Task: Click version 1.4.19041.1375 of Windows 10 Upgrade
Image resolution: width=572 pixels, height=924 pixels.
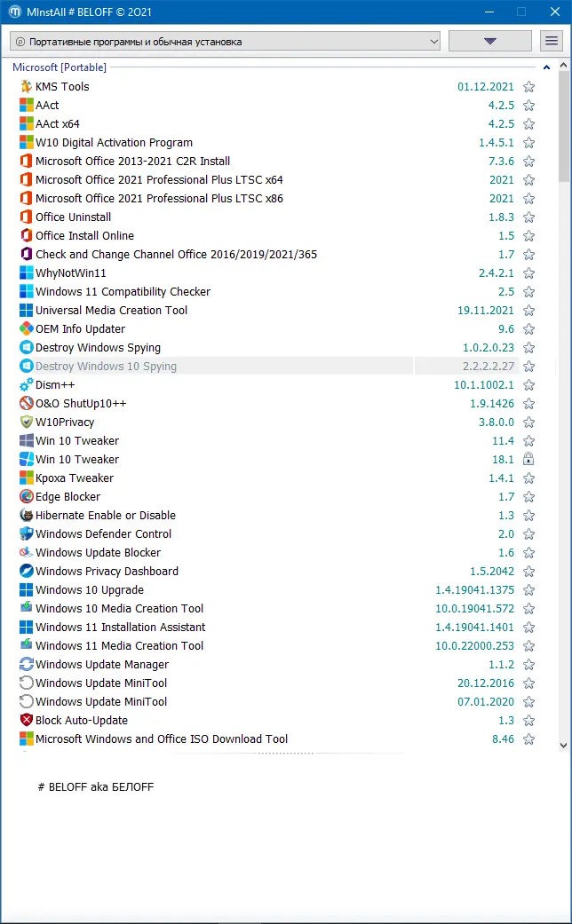Action: click(x=474, y=590)
